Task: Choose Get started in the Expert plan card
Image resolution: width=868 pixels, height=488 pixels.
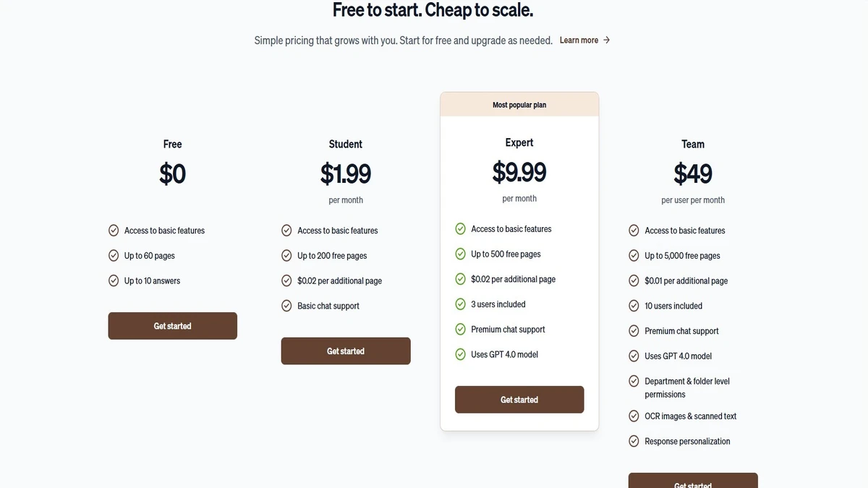Action: click(x=519, y=400)
